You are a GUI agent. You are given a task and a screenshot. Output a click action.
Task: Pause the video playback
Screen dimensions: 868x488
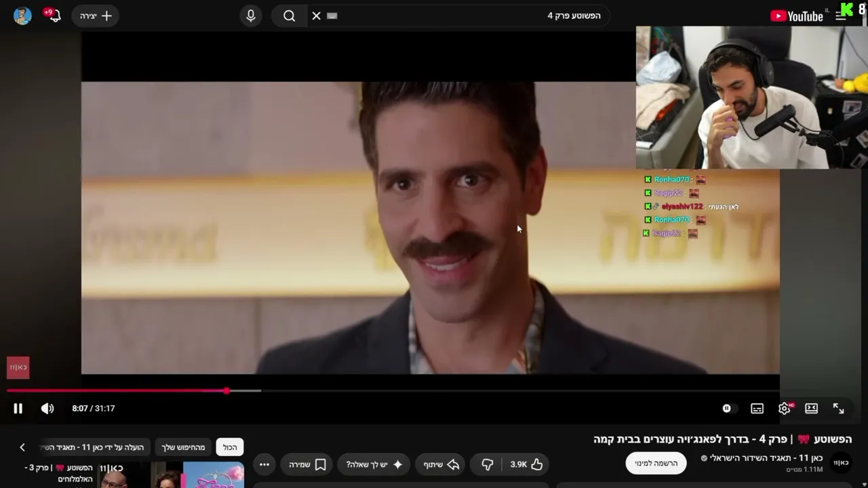pos(18,408)
